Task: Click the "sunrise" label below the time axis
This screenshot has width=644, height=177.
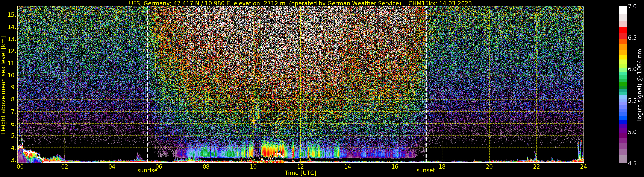Action: click(147, 171)
